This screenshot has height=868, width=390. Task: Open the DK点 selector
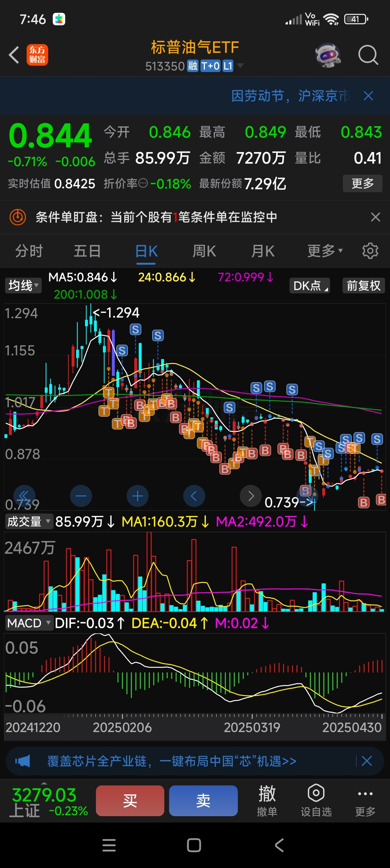click(309, 286)
